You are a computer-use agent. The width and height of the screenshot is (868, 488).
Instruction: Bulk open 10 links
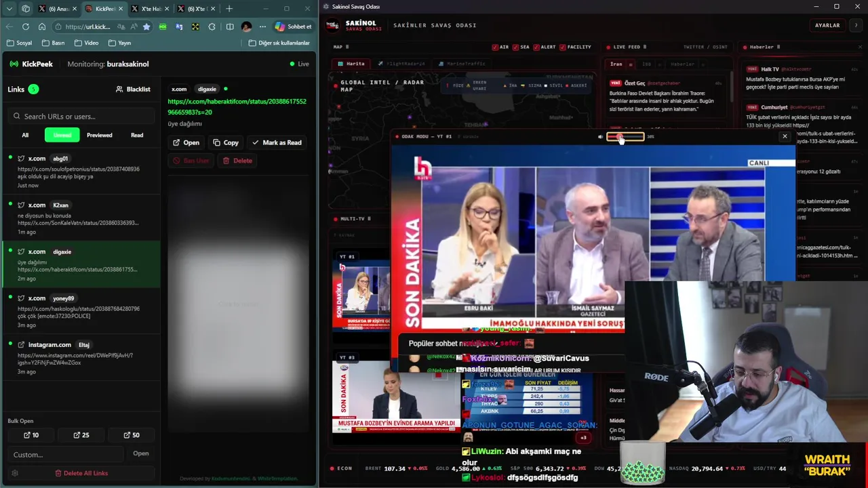(x=31, y=435)
